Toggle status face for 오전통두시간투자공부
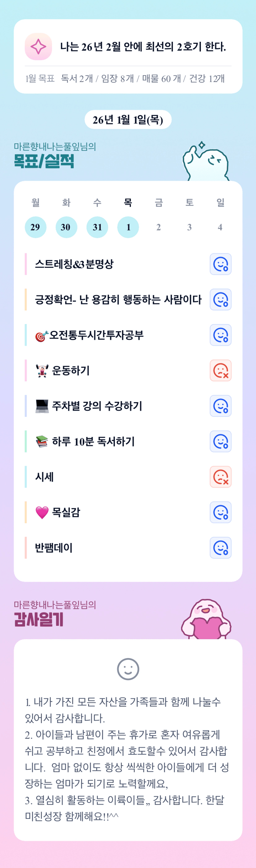The image size is (256, 868). pos(221,335)
